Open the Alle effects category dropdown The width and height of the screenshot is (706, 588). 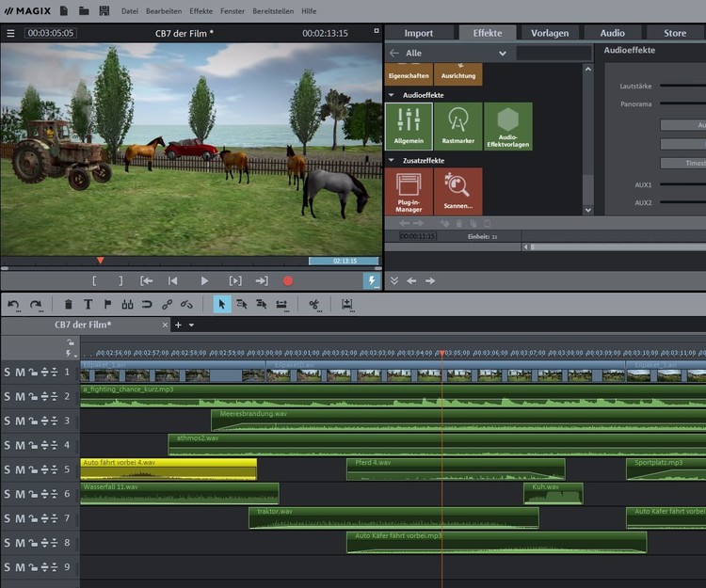(503, 54)
